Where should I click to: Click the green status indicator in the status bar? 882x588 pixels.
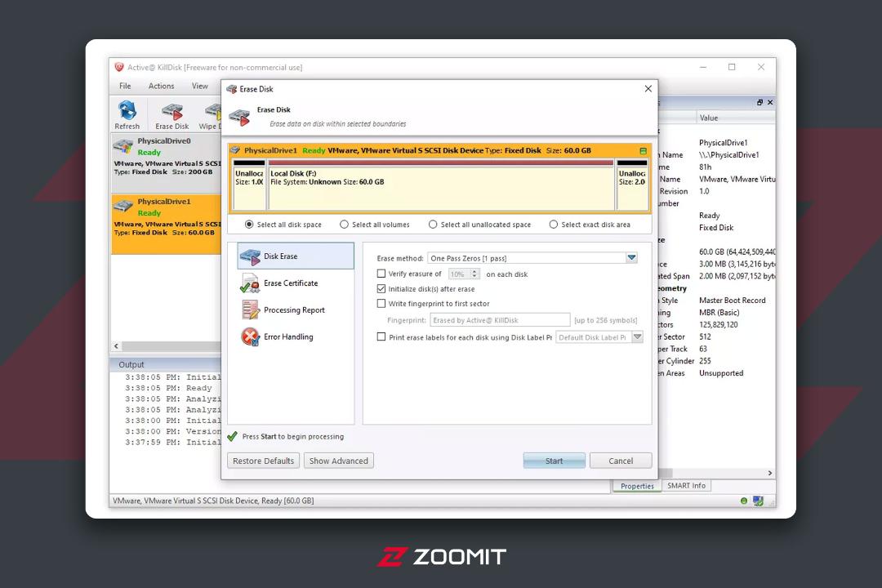point(744,501)
